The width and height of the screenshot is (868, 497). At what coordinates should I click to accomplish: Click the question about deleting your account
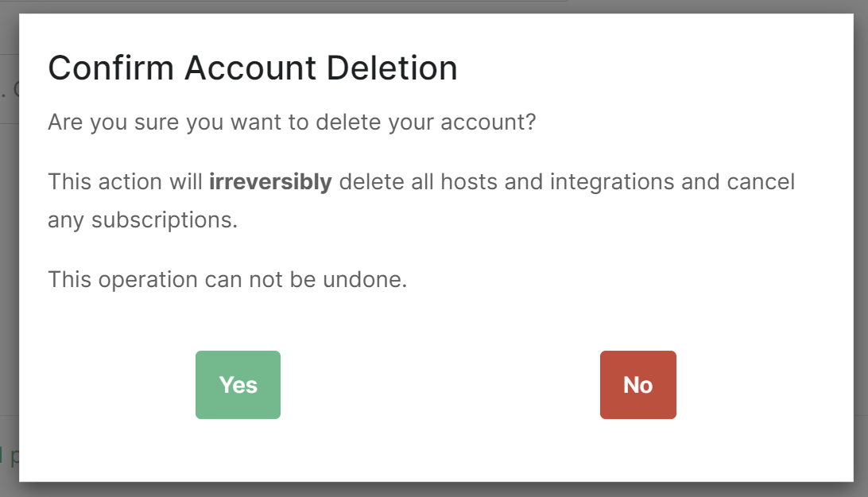pyautogui.click(x=292, y=122)
